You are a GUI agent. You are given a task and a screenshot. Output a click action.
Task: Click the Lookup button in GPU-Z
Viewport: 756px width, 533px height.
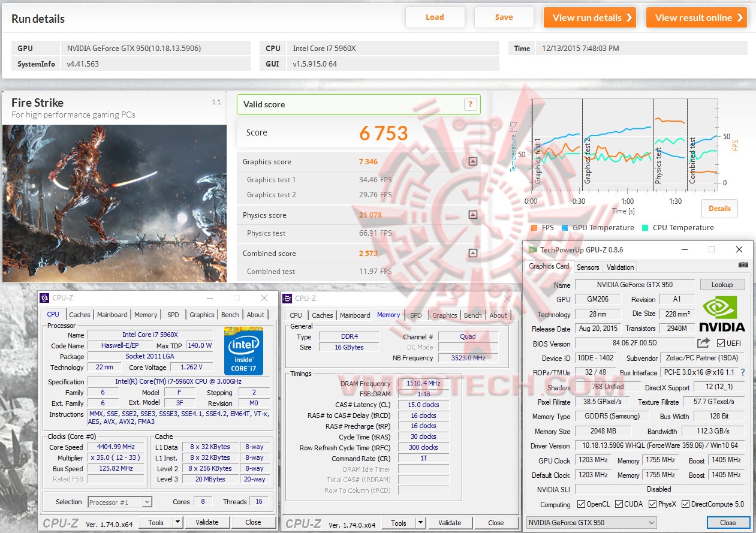point(722,285)
